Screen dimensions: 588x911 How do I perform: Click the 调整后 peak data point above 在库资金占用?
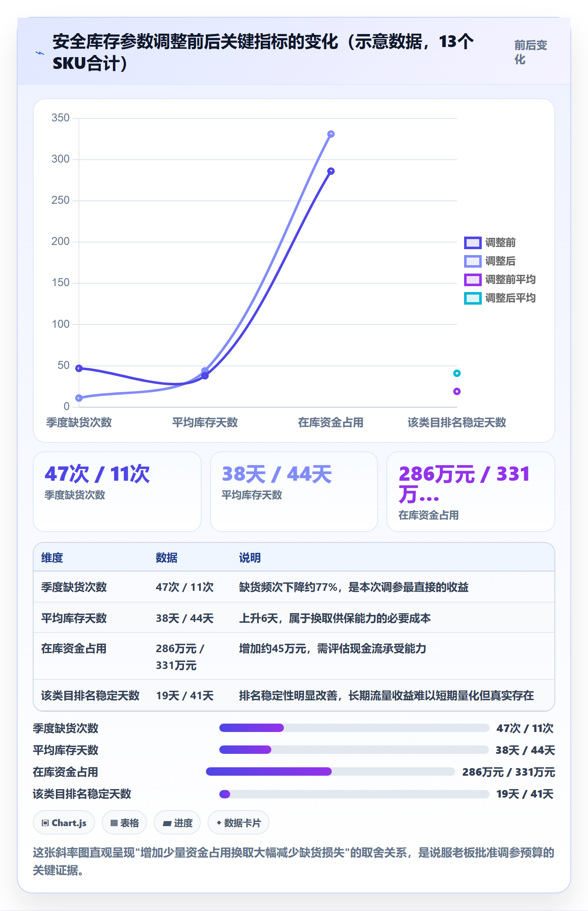(331, 134)
